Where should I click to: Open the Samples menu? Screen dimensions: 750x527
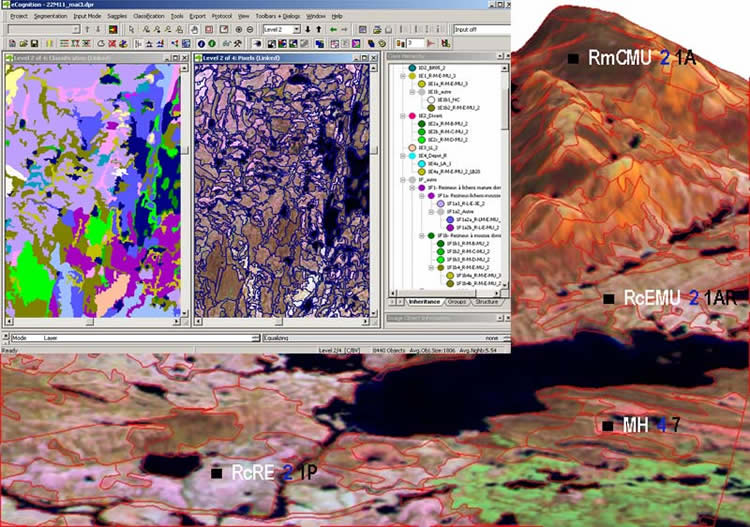pos(117,16)
